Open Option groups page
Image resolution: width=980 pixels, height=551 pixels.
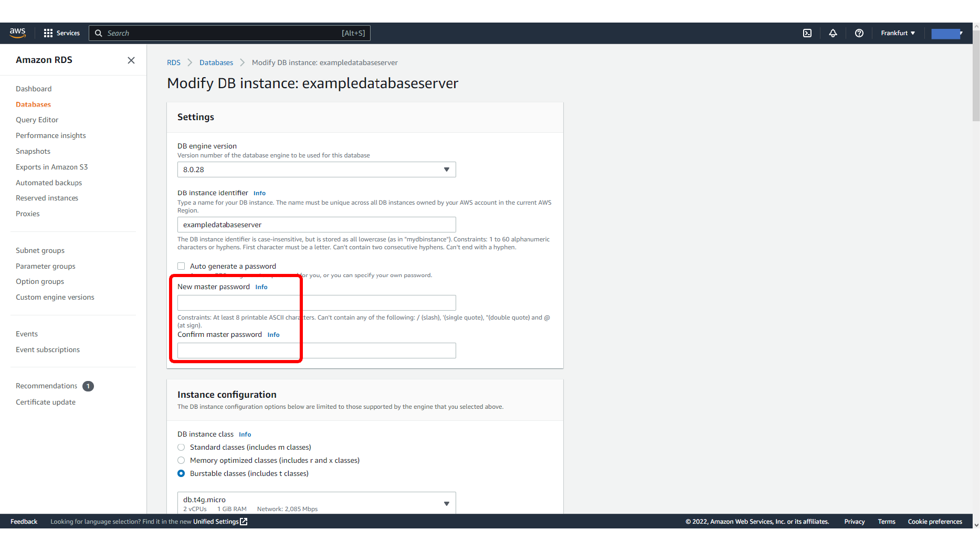pos(40,281)
